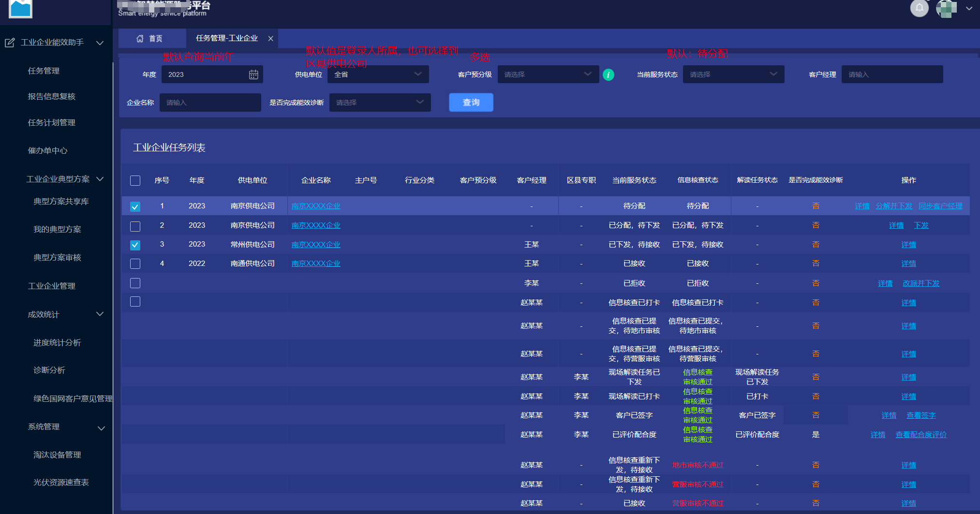Click 下发 in row 2
980x514 pixels.
(x=921, y=225)
